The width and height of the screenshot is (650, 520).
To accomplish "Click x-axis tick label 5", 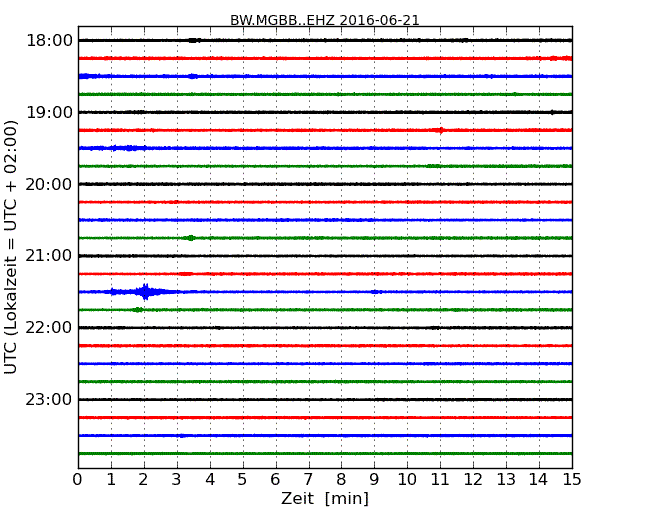I will coord(243,480).
